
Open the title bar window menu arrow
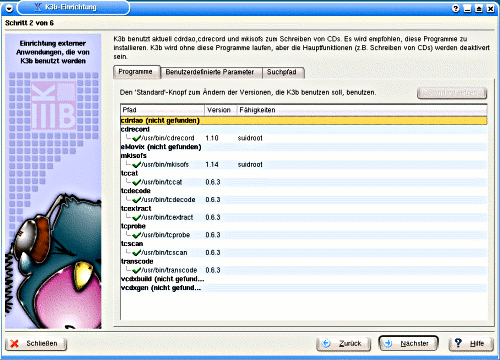[x=9, y=8]
